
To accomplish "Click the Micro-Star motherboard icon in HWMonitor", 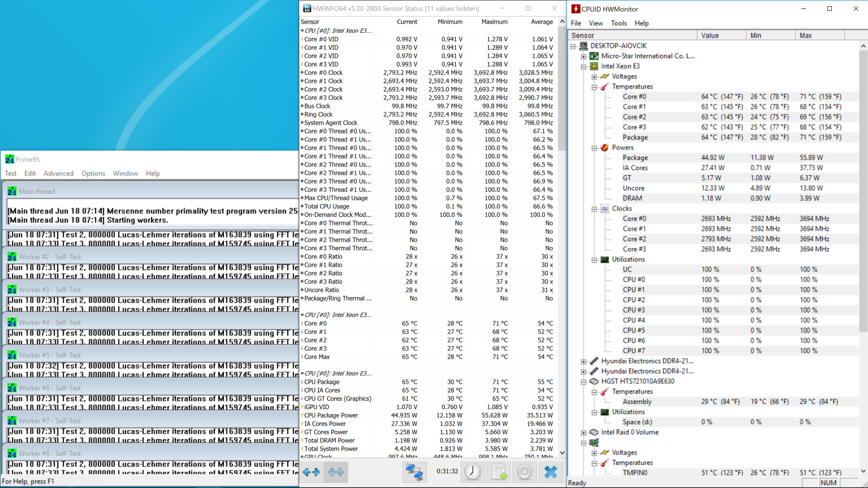I will pyautogui.click(x=594, y=56).
